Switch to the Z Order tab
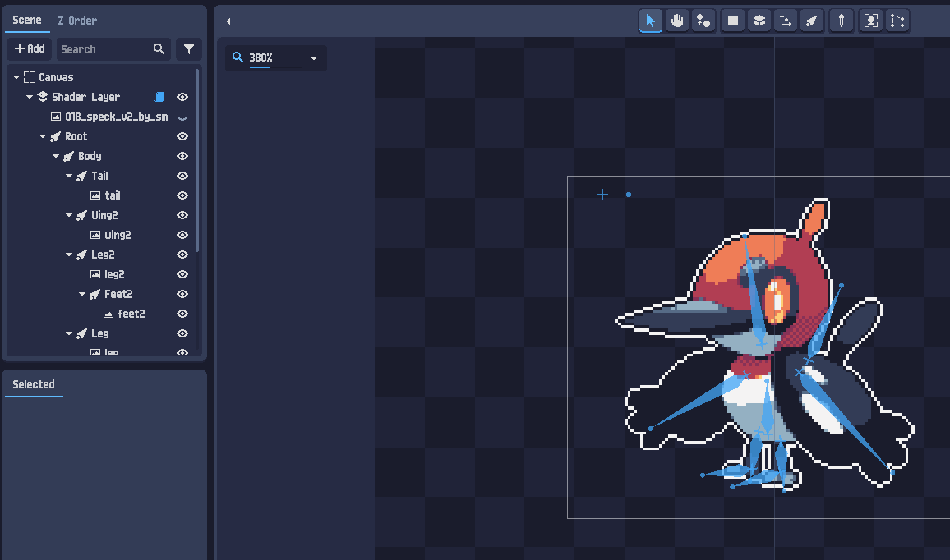The height and width of the screenshot is (560, 950). [x=77, y=21]
